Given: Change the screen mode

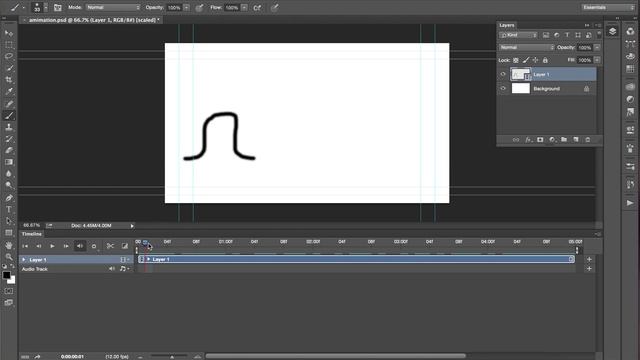Looking at the screenshot, I should pos(9,302).
